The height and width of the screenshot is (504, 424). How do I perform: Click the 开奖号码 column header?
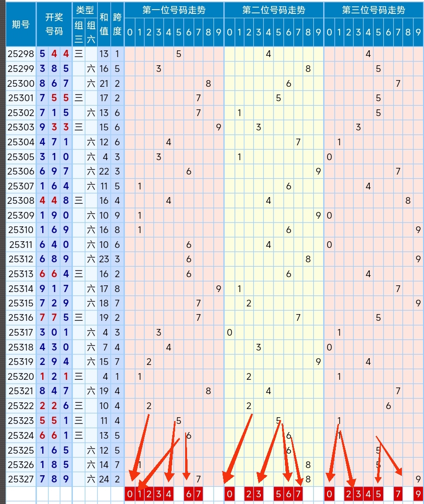54,24
